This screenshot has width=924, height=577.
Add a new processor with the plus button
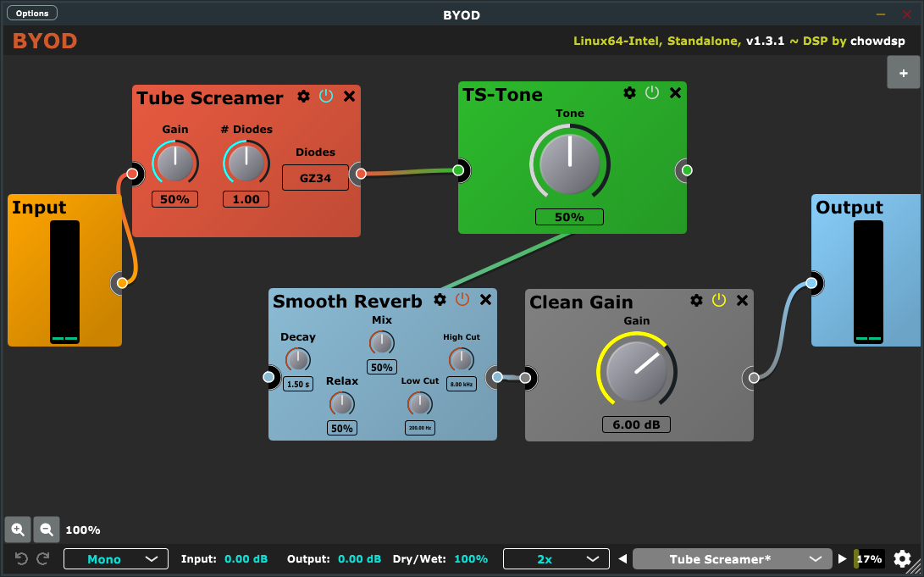coord(904,73)
